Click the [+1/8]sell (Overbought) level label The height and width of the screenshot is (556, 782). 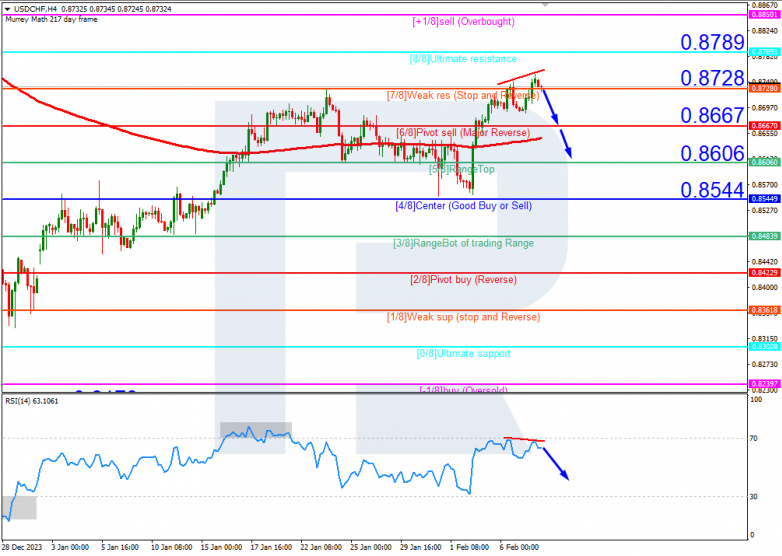point(463,21)
